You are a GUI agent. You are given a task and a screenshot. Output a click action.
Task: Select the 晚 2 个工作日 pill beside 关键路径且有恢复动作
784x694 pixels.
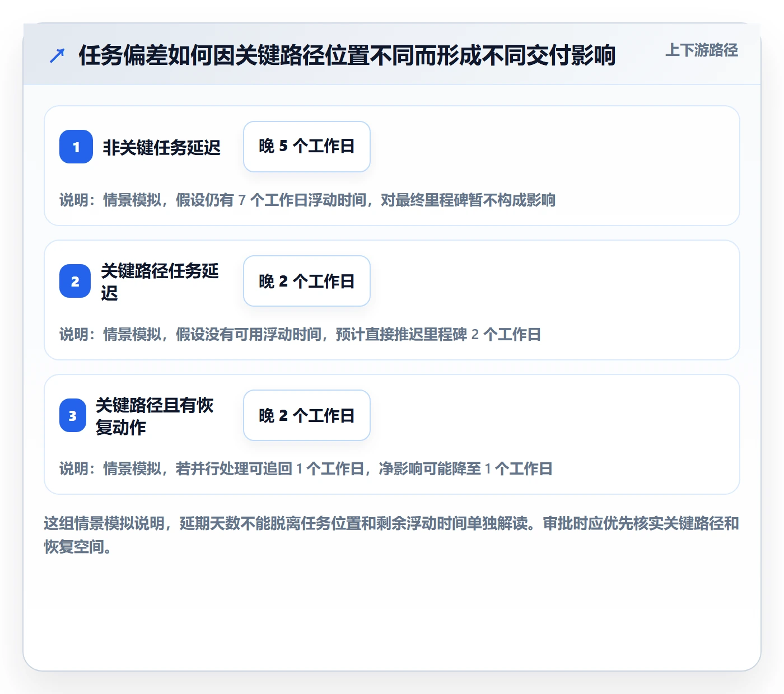pyautogui.click(x=307, y=415)
